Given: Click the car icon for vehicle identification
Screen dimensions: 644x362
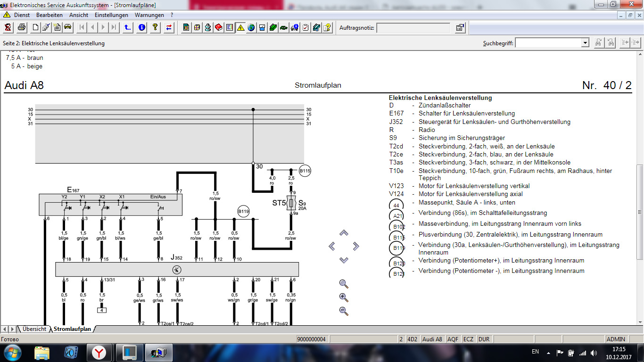Looking at the screenshot, I should [68, 27].
